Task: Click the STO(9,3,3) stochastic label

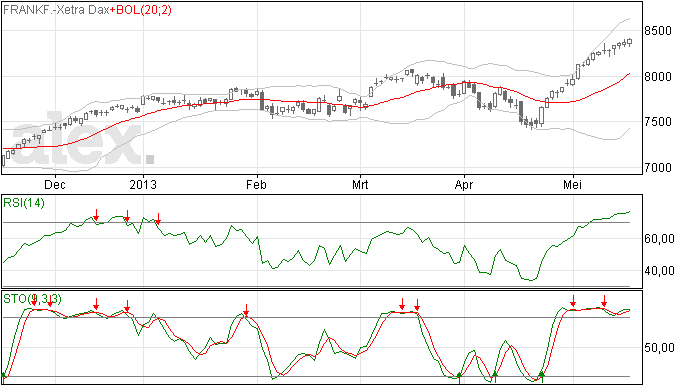Action: (x=33, y=299)
